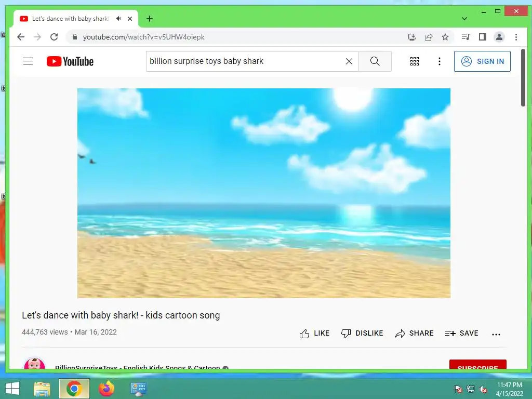Mute the tab via speaker icon
The width and height of the screenshot is (532, 399).
point(118,18)
